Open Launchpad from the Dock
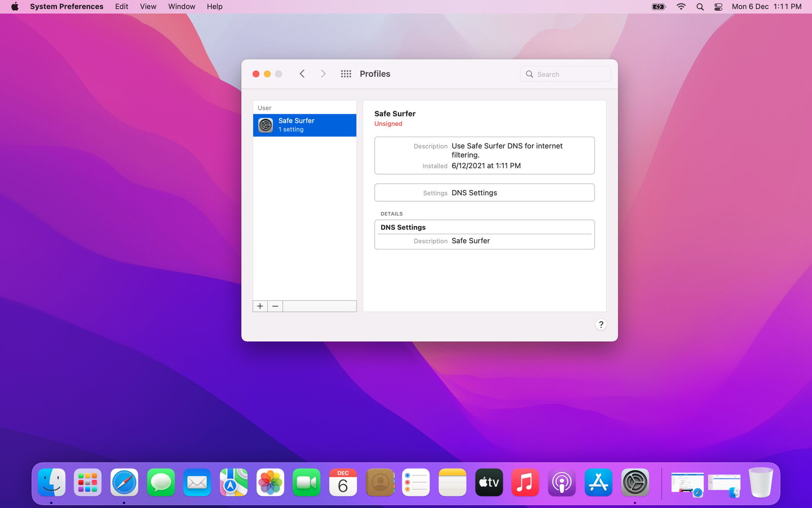This screenshot has width=812, height=508. (88, 482)
